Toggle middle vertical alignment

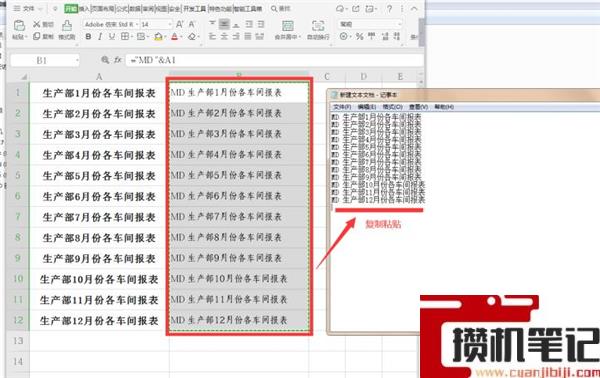[x=224, y=24]
